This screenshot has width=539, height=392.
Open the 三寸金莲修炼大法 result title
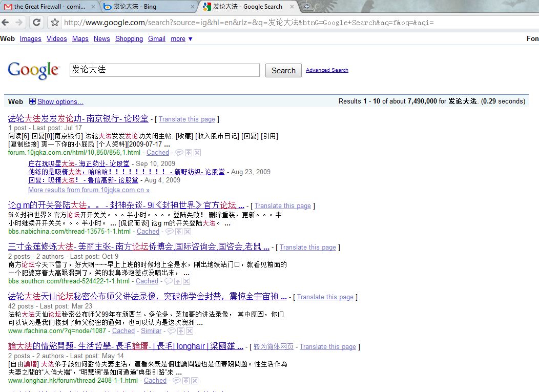138,246
